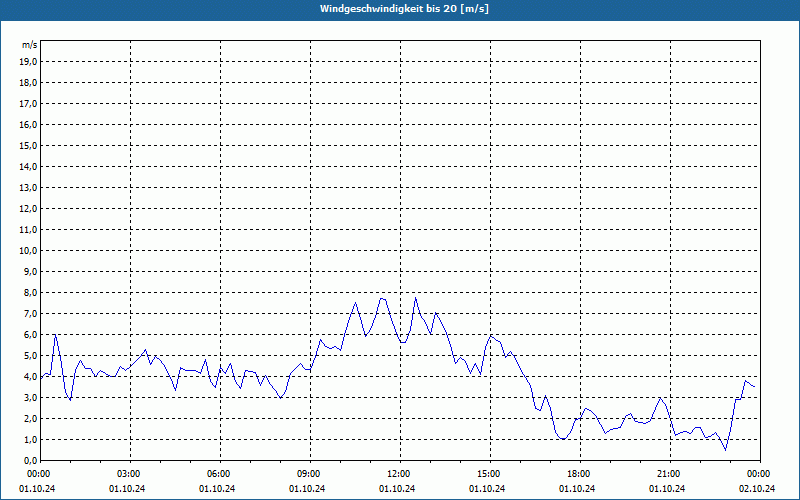Click the '21:00' time axis label

[670, 474]
